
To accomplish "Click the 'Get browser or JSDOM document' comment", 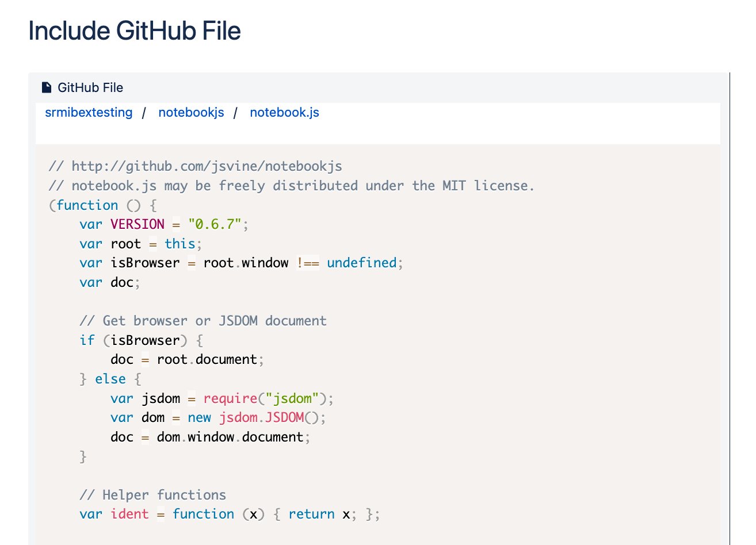I will coord(203,321).
